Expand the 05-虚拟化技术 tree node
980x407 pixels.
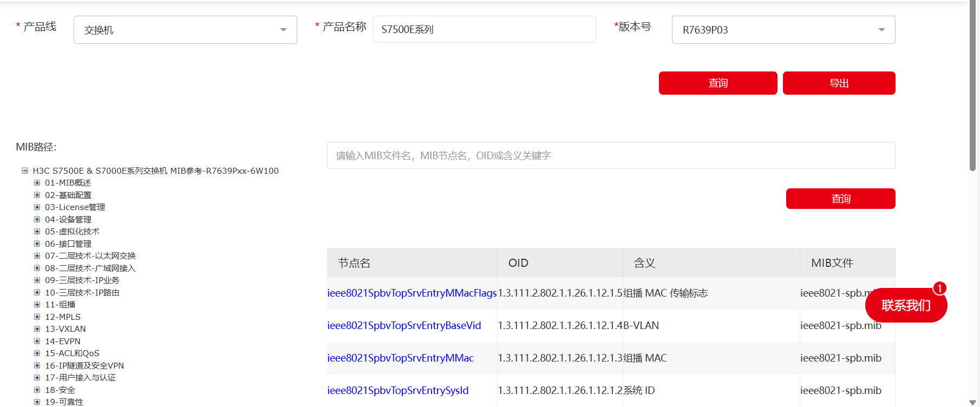pos(37,232)
